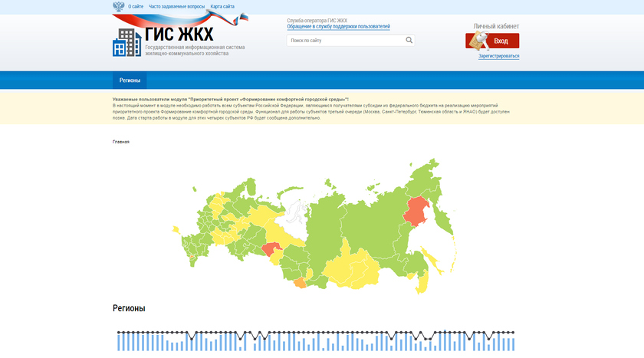Select the red region in western Siberia

pos(270,249)
